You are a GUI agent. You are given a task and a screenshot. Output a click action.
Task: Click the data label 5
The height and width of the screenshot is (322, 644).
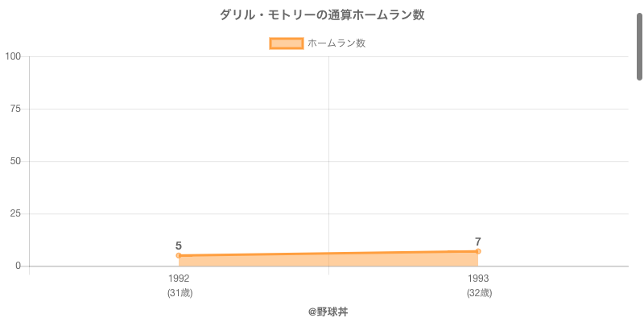[x=179, y=246]
